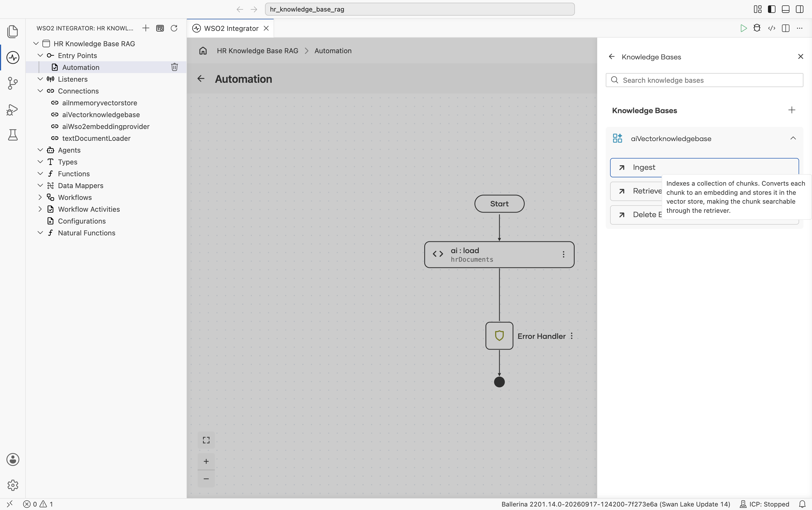This screenshot has height=510, width=812.
Task: Expand the Workflows tree node
Action: [40, 197]
